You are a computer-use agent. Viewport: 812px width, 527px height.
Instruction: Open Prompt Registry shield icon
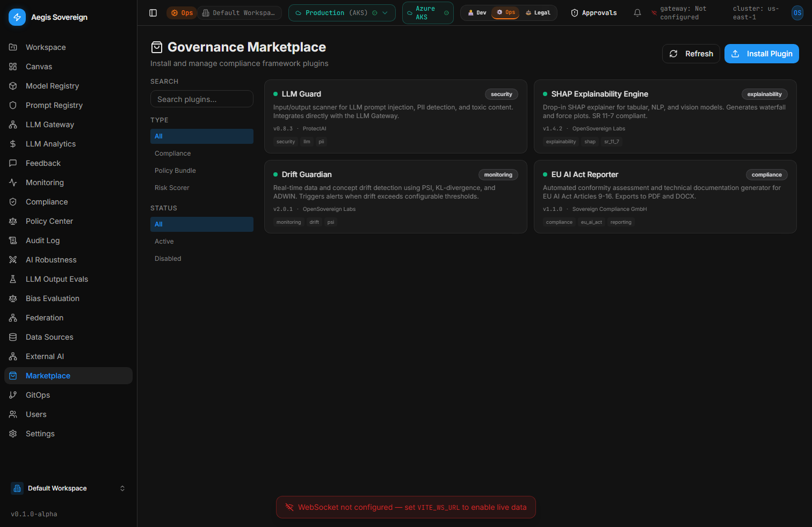pyautogui.click(x=13, y=105)
